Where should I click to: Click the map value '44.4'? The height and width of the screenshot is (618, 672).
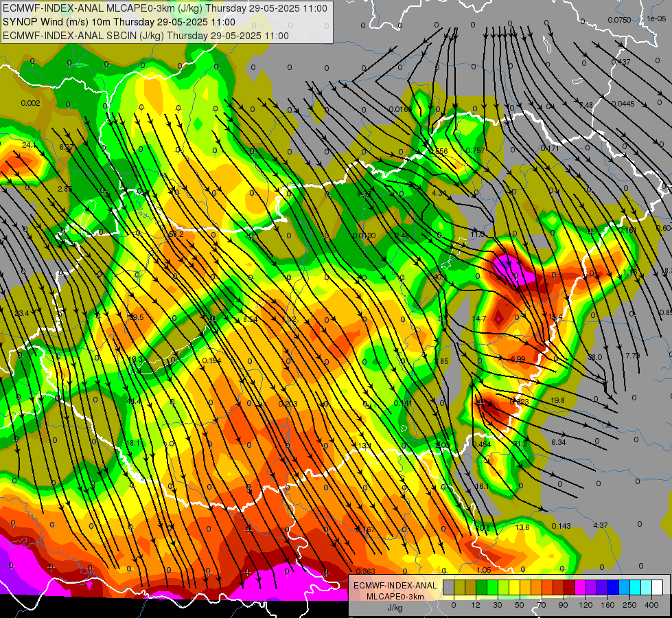134,401
